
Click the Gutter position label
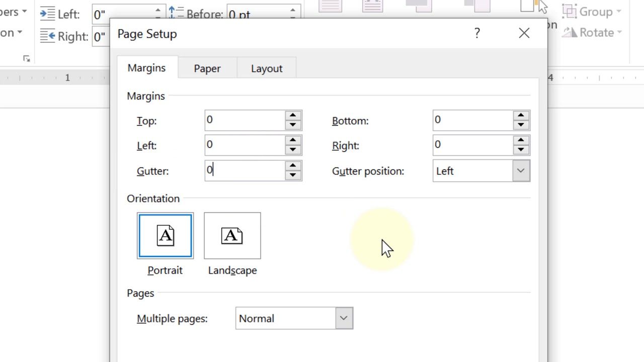click(x=368, y=171)
